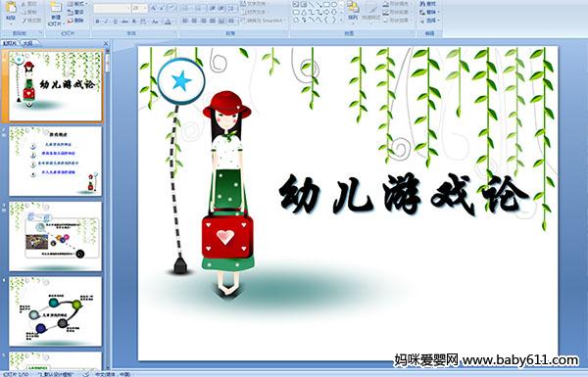Viewport: 588px width, 377px height.
Task: Increase the list indent level
Action: [221, 8]
